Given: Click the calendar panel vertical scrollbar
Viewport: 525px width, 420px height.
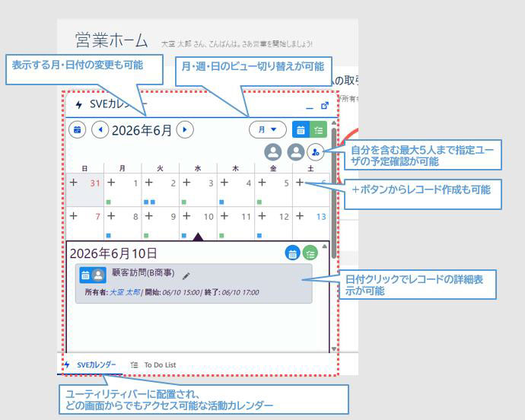Looking at the screenshot, I should click(334, 192).
